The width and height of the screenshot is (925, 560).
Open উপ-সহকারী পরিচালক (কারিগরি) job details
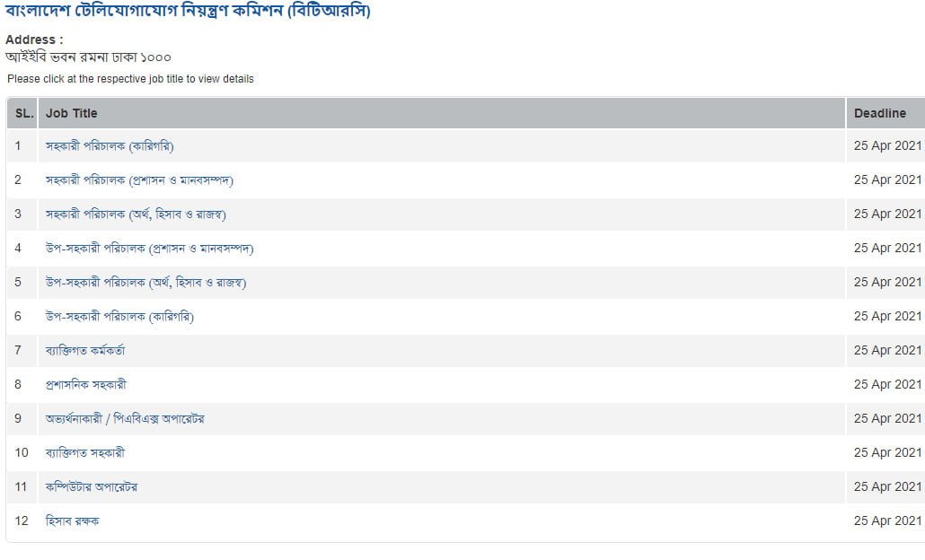tap(119, 316)
